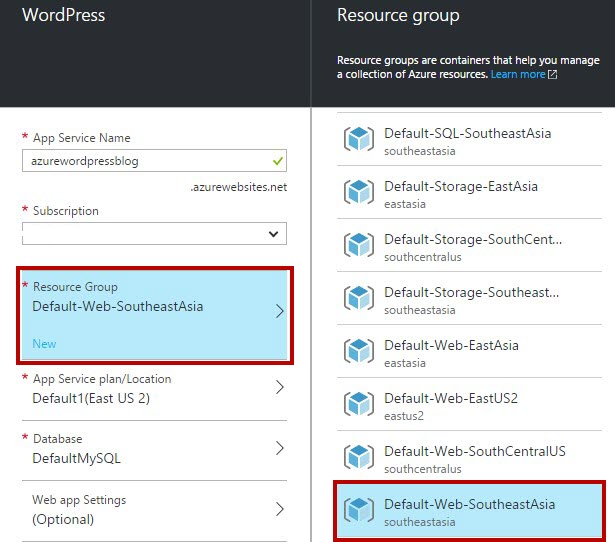Click the green checkmark in App Service Name
This screenshot has height=542, width=615.
pos(278,161)
